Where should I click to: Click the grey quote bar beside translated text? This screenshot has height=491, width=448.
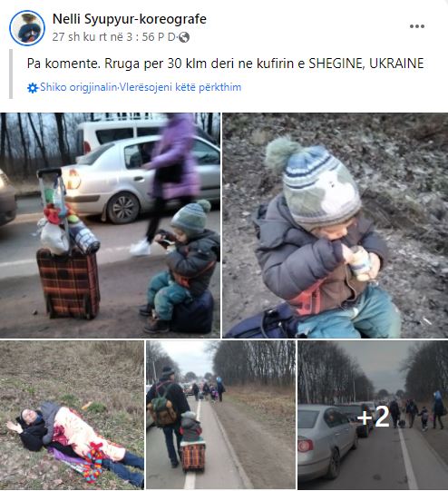pyautogui.click(x=11, y=74)
